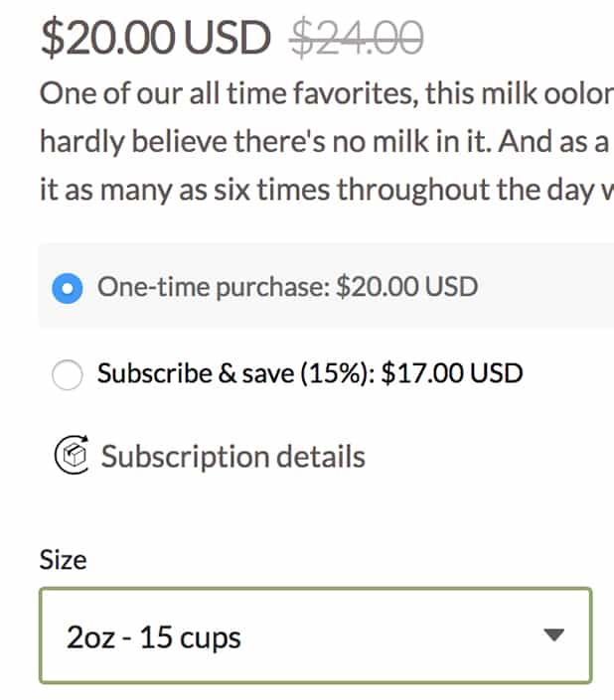The image size is (614, 700).
Task: Select the Subscribe & save radio button
Action: pos(68,374)
